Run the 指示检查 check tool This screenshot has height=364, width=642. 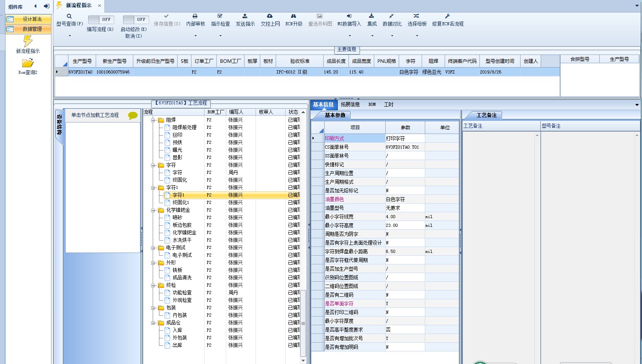pos(220,16)
